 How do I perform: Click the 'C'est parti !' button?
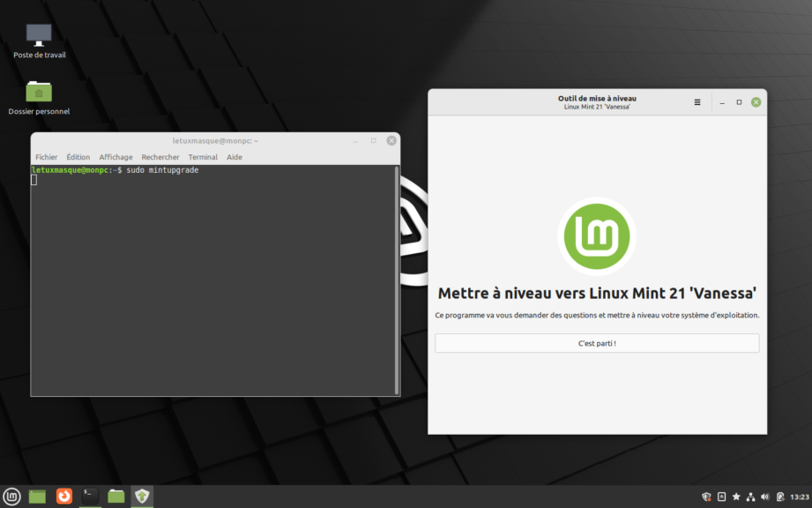(597, 342)
